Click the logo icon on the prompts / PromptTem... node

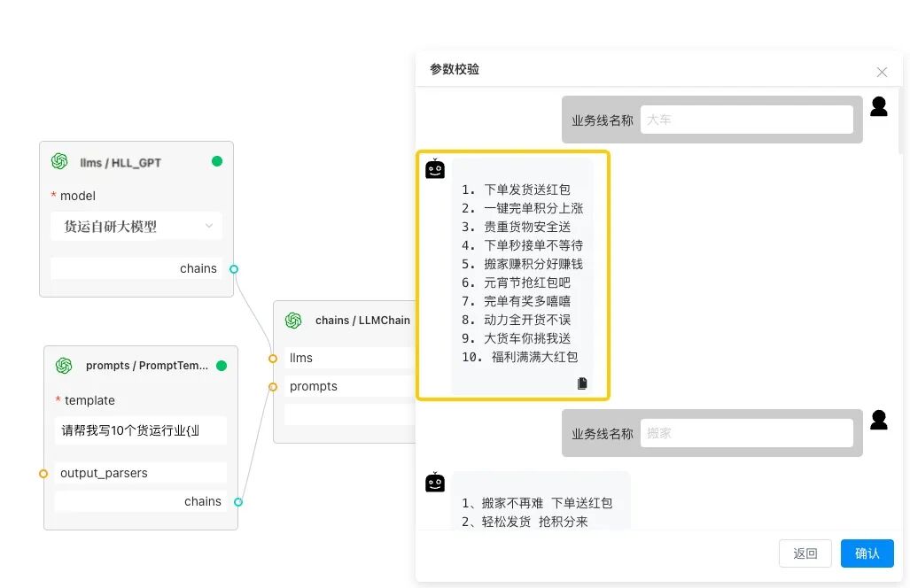pyautogui.click(x=64, y=366)
